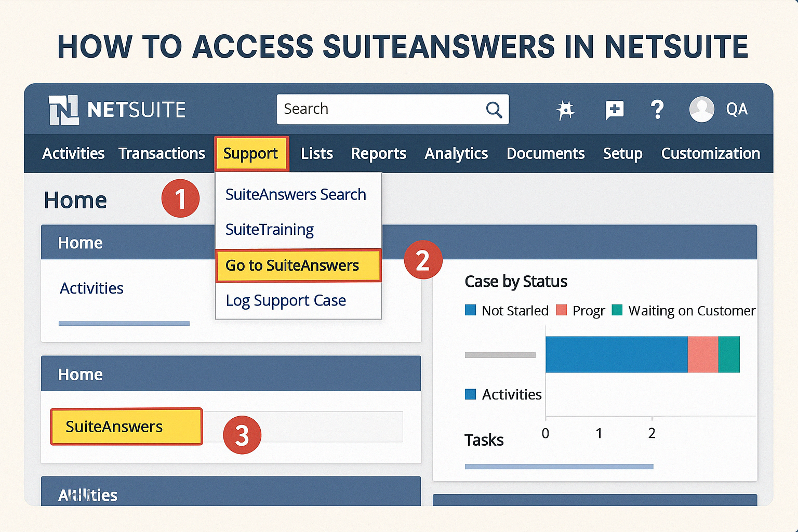Open the star shortcuts icon in the header
This screenshot has height=532, width=798.
pyautogui.click(x=565, y=110)
